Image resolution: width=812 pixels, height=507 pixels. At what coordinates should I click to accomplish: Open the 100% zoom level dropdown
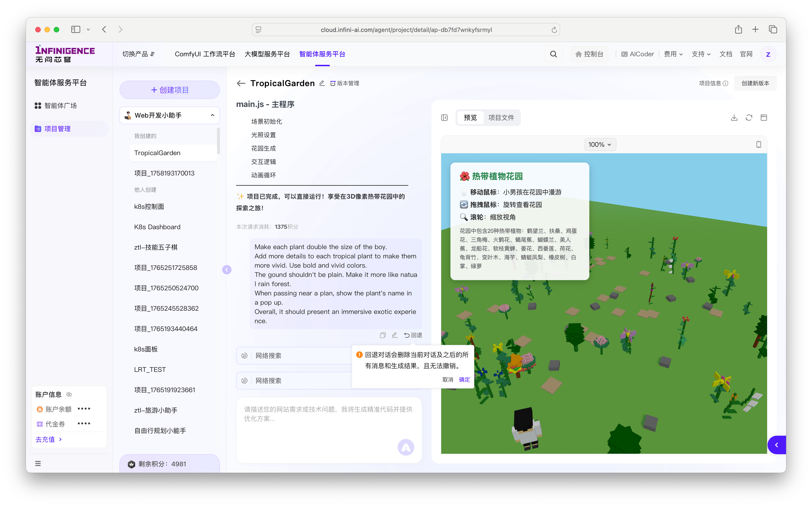click(600, 144)
